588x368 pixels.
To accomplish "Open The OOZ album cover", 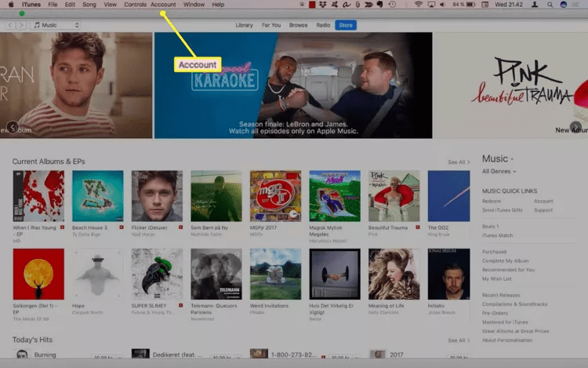I will (448, 196).
